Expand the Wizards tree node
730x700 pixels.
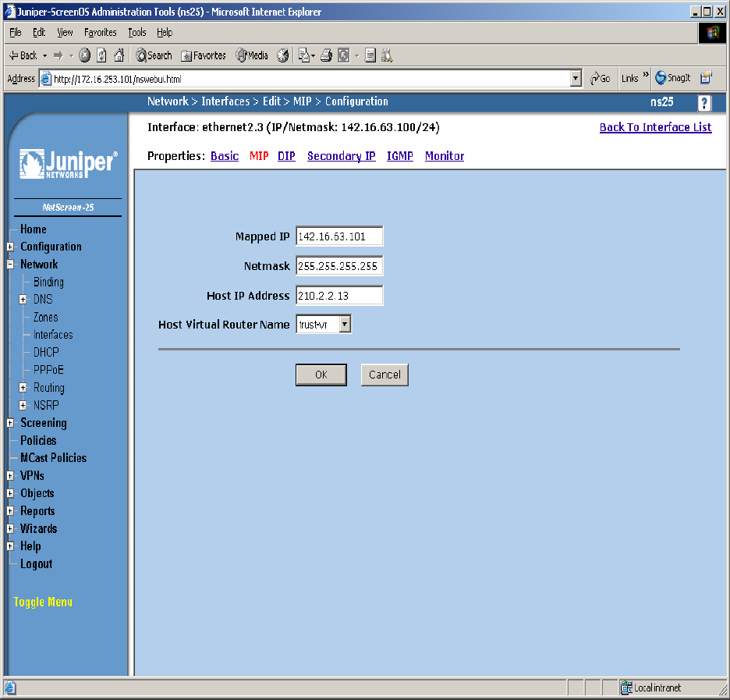[x=10, y=528]
